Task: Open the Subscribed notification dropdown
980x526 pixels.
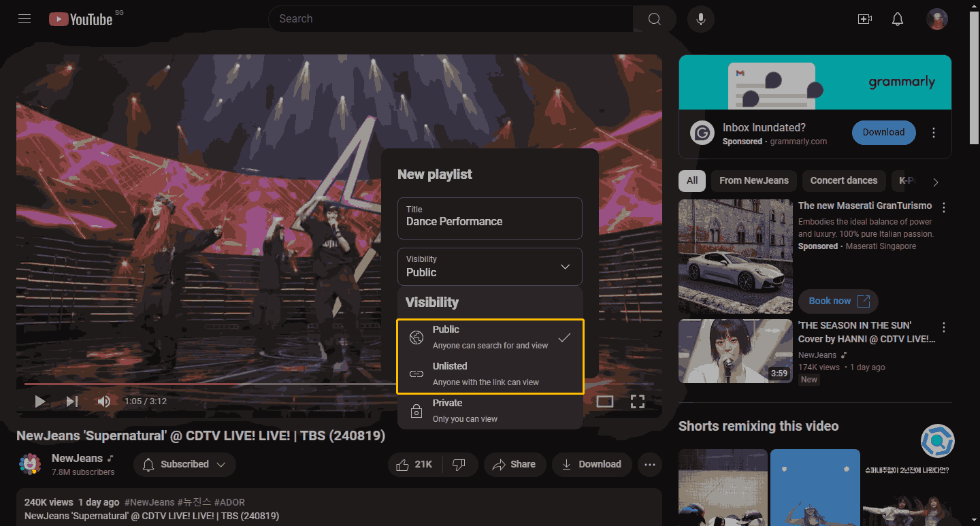Action: tap(184, 464)
